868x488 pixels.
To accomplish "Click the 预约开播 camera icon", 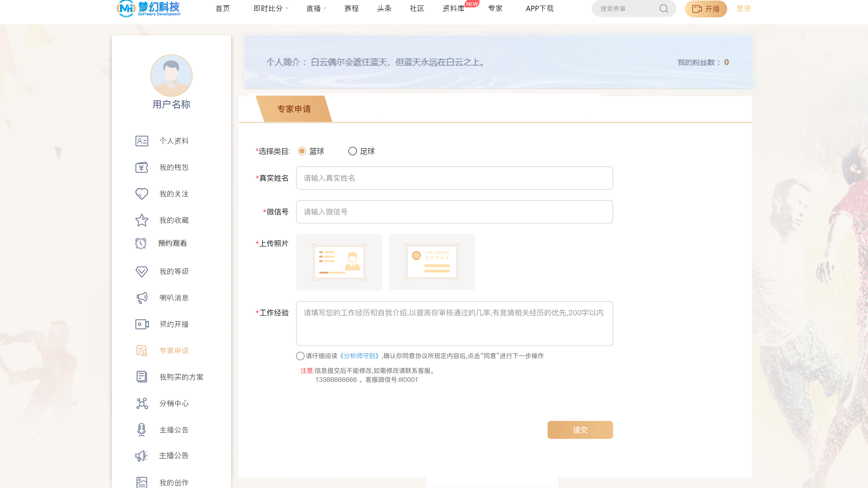I will (x=142, y=324).
